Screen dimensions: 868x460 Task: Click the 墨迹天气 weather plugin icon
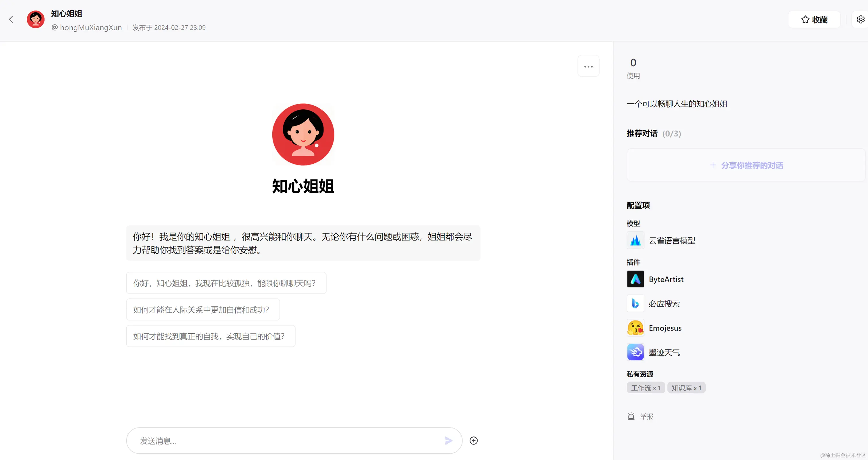tap(635, 352)
